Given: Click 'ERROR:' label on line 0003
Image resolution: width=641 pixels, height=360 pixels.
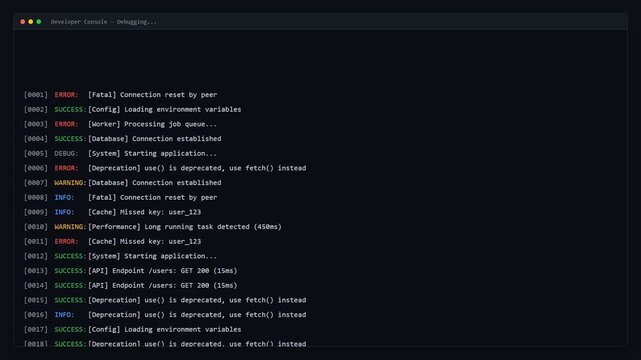Looking at the screenshot, I should 66,124.
